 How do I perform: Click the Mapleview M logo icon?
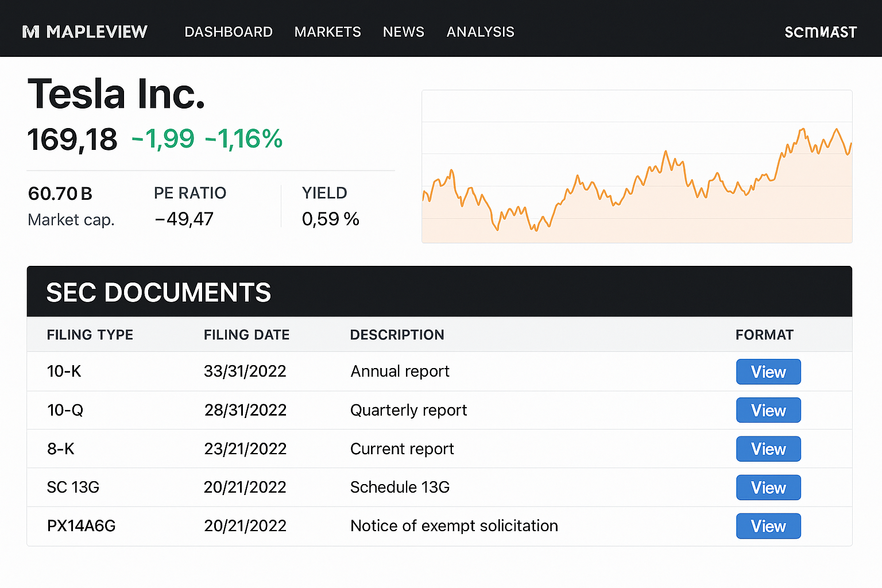point(31,32)
